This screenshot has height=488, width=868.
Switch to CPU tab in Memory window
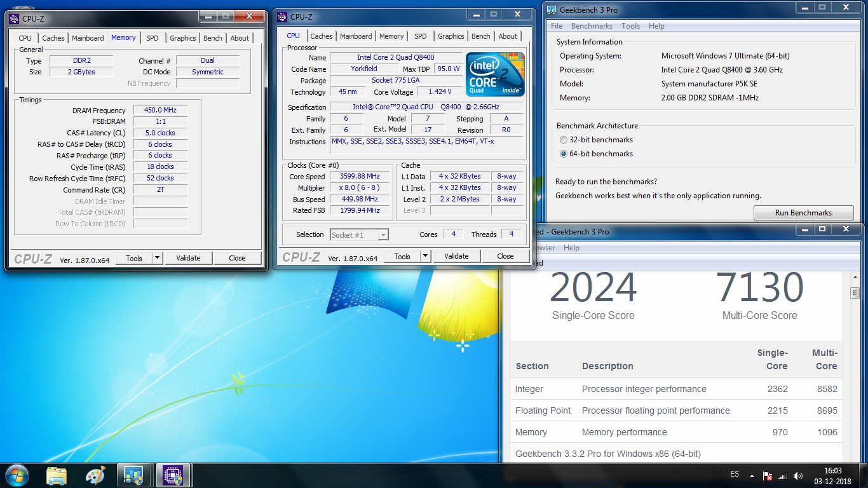tap(25, 38)
